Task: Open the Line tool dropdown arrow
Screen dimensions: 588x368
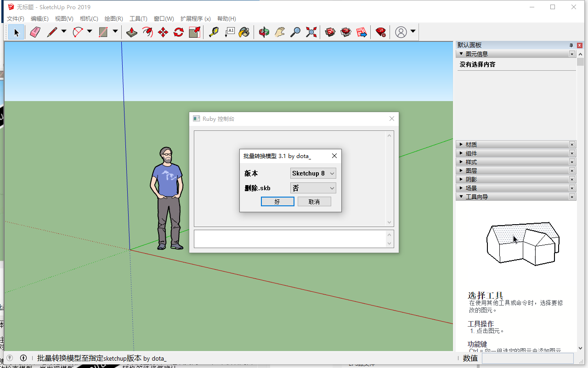Action: coord(64,32)
